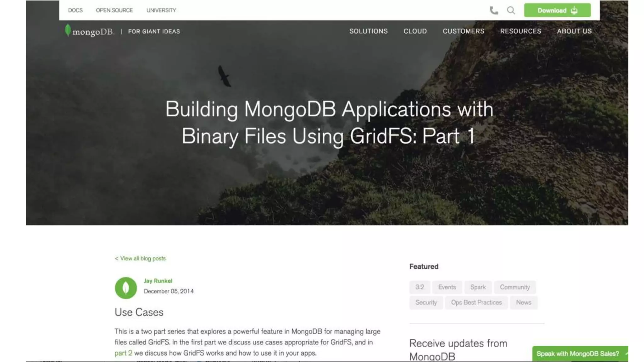Open search with magnifier icon
The height and width of the screenshot is (362, 644).
[511, 10]
